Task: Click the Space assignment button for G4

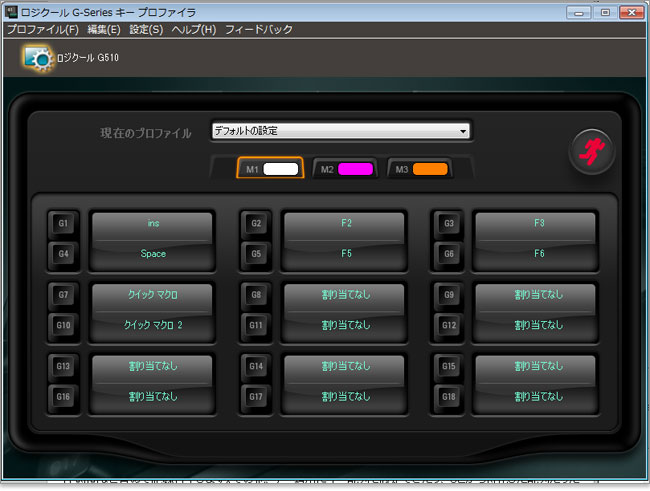Action: tap(152, 254)
